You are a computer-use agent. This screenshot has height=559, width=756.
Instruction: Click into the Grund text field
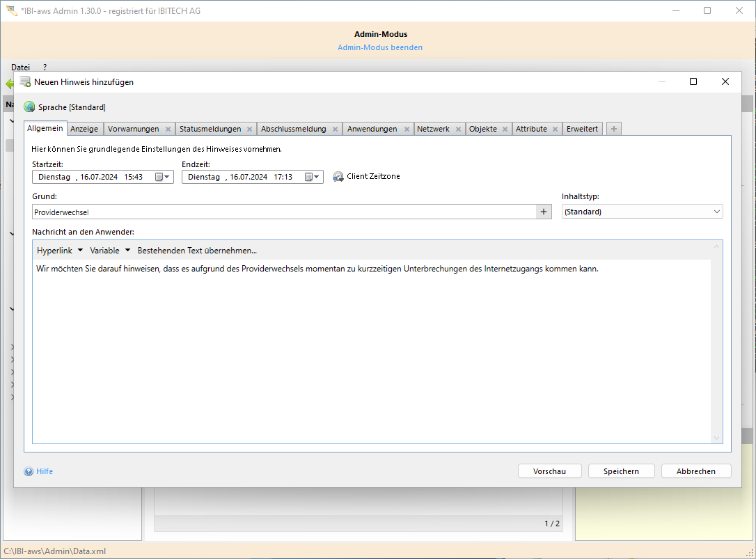pyautogui.click(x=278, y=212)
